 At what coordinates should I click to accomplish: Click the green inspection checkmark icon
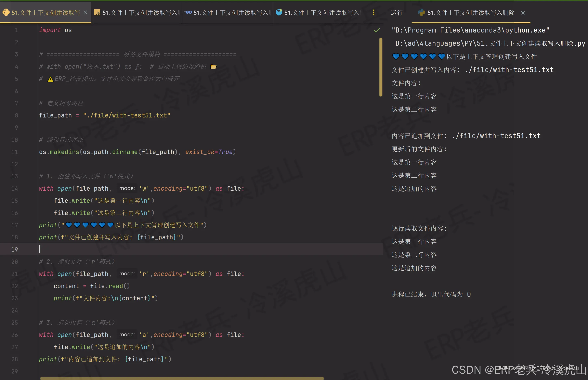coord(377,30)
